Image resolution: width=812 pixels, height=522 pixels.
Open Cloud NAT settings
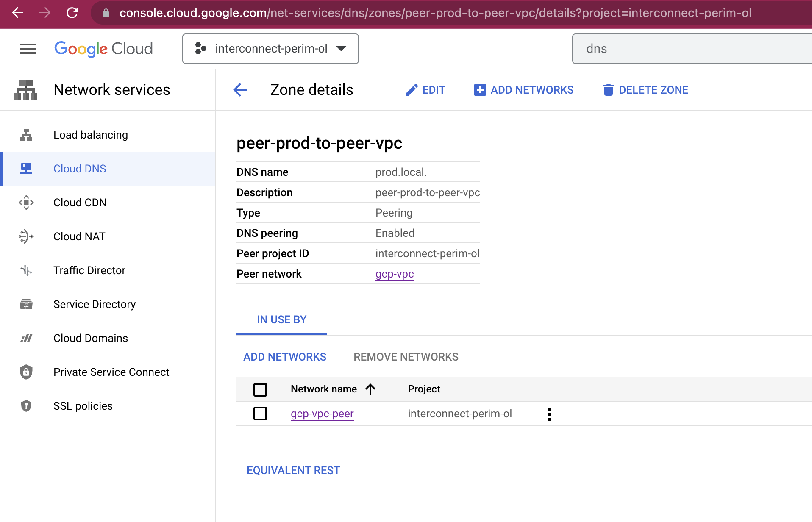point(79,236)
